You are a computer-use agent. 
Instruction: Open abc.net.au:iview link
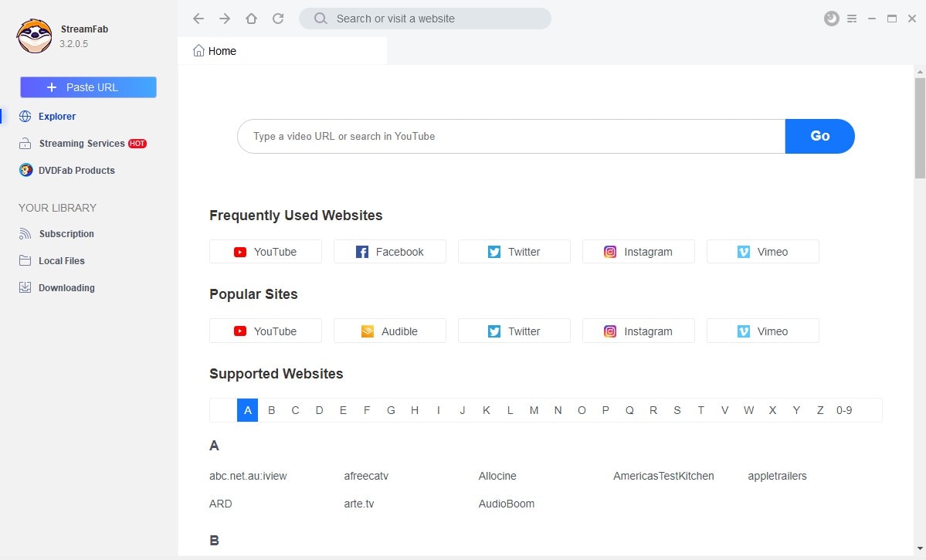point(248,476)
